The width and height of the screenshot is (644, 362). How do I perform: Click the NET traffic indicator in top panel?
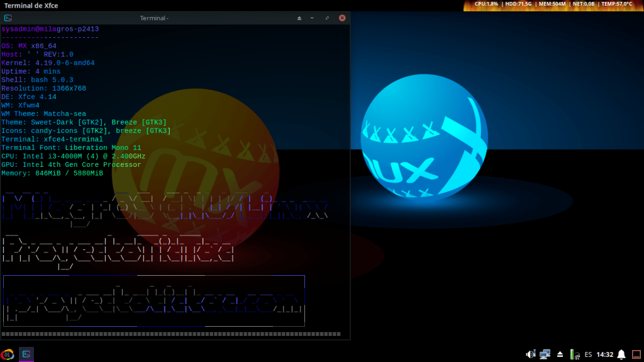584,4
